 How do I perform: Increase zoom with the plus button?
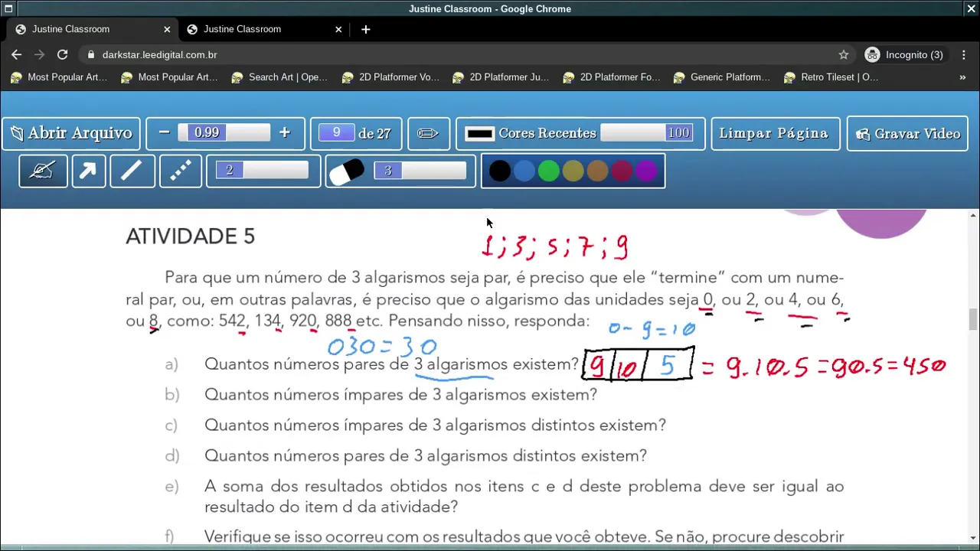click(284, 133)
